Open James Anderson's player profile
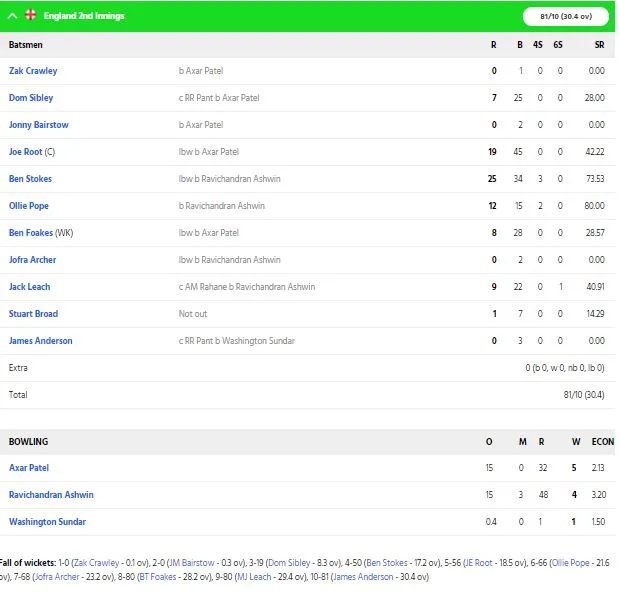The image size is (620, 596). click(41, 341)
